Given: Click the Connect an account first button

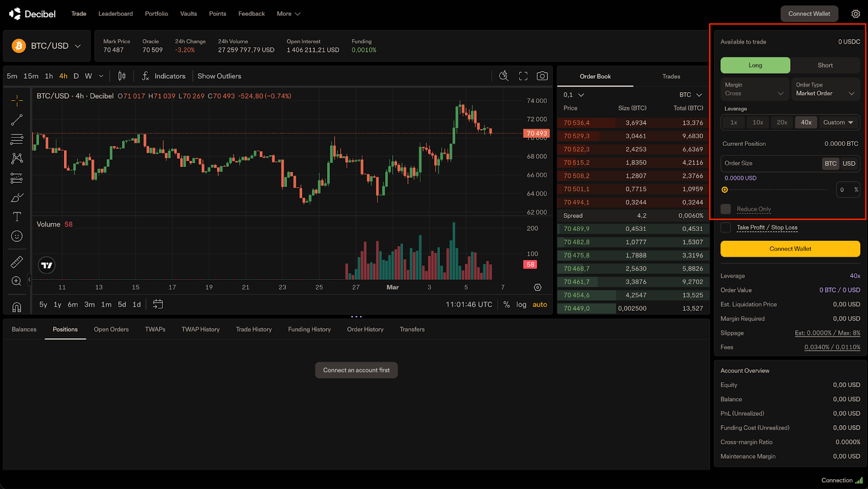Looking at the screenshot, I should (356, 370).
